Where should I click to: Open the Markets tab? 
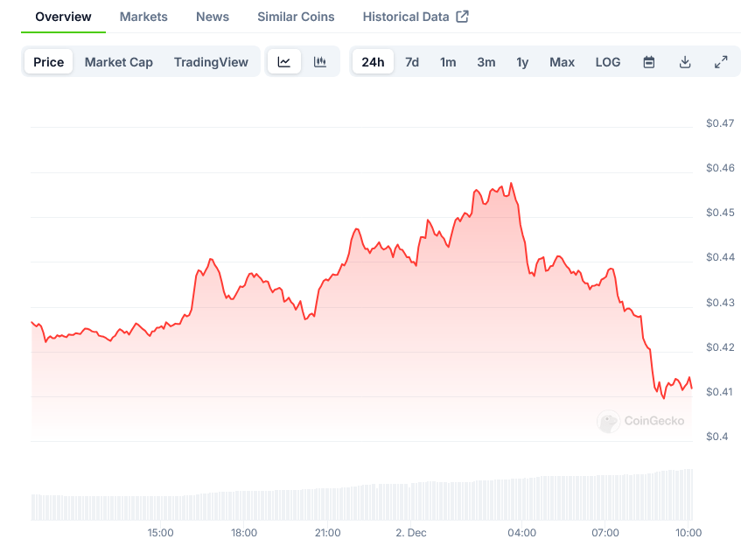click(143, 17)
